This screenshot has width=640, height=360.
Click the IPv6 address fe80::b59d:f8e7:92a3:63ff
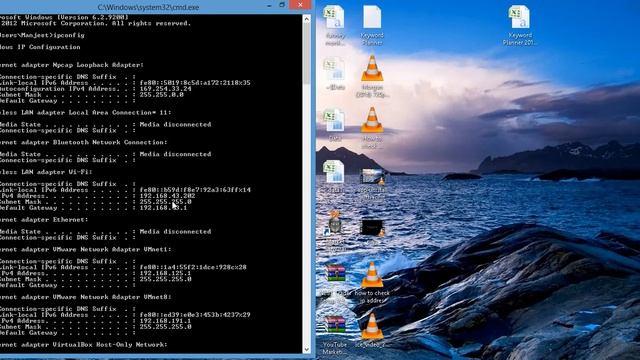pos(195,190)
